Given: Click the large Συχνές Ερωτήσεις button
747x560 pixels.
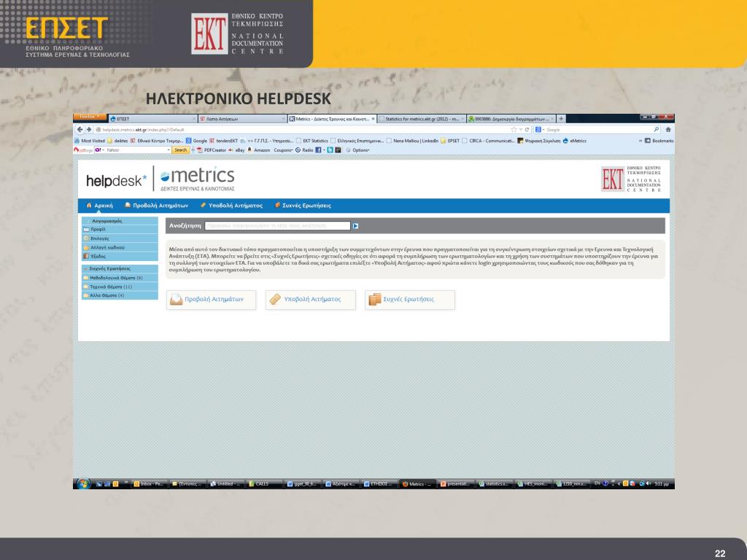Looking at the screenshot, I should pos(410,300).
